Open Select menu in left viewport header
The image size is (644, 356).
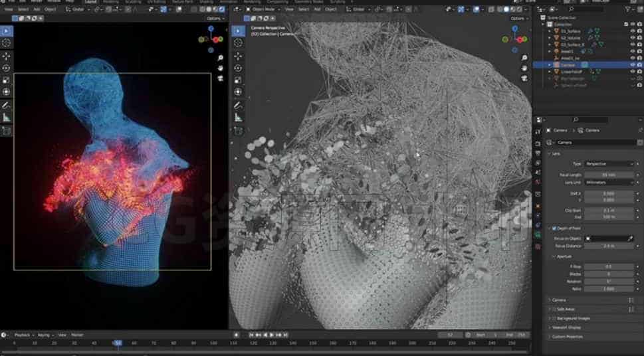[23, 9]
